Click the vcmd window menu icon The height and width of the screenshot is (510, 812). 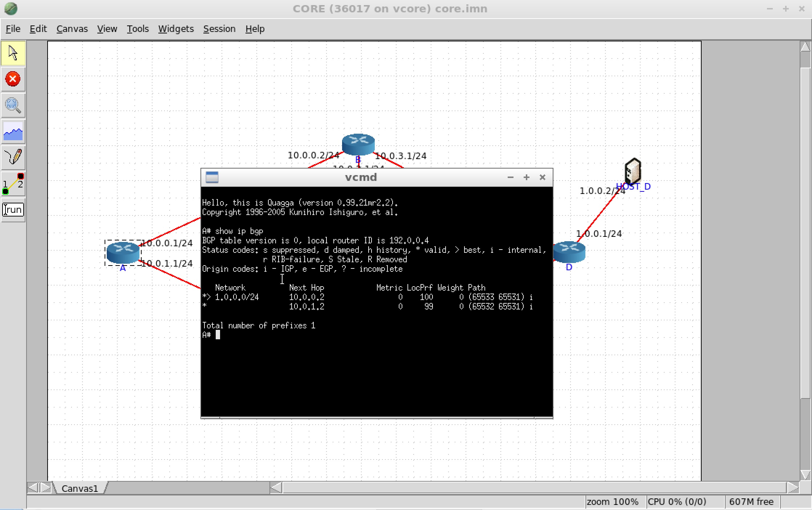click(x=212, y=177)
